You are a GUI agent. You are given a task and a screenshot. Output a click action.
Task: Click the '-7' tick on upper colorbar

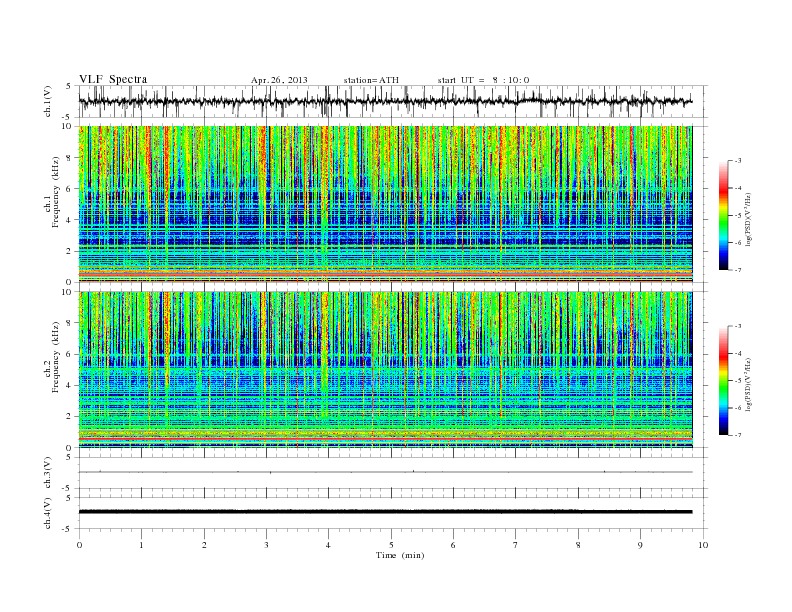(x=738, y=270)
